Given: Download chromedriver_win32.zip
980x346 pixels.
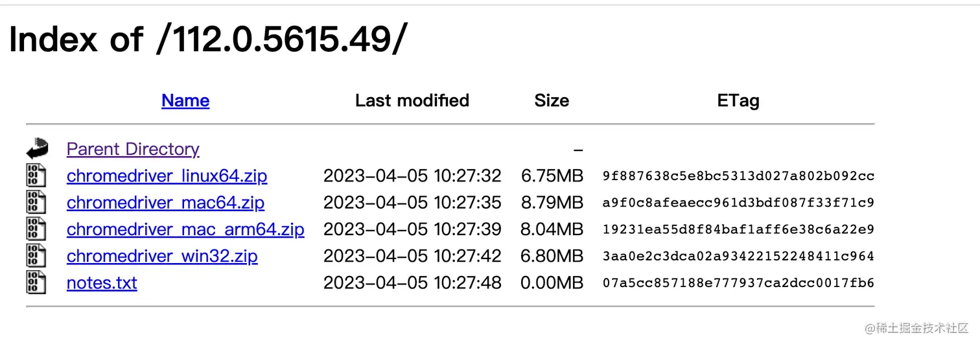Looking at the screenshot, I should pos(162,255).
